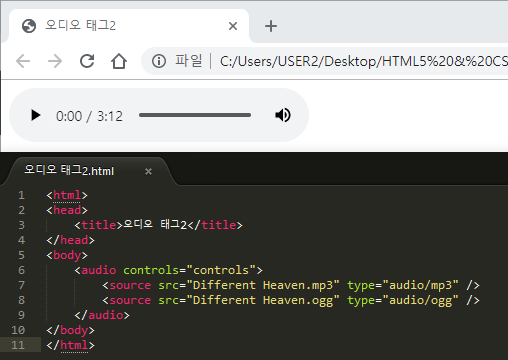This screenshot has width=508, height=360.
Task: Click "Different Heaven.ogg" source string
Action: pos(263,300)
